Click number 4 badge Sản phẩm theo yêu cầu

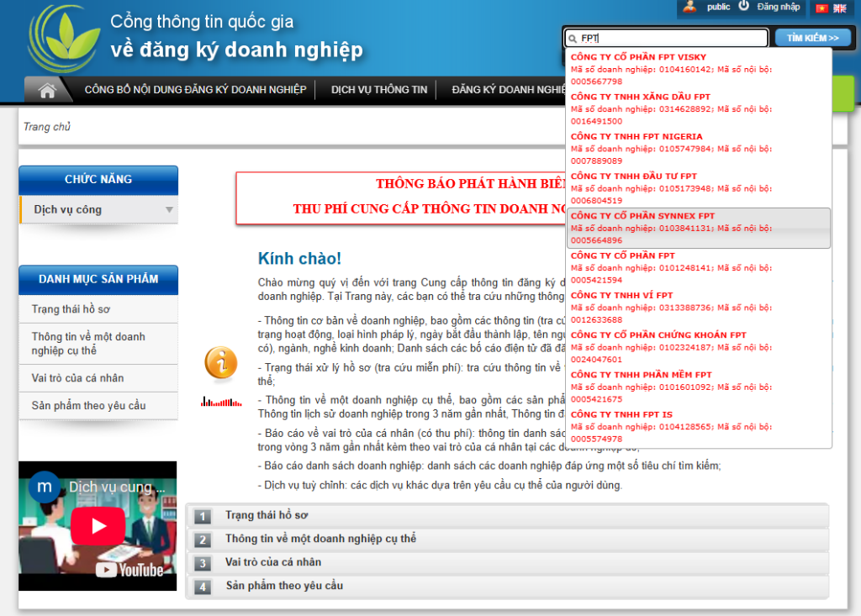click(x=202, y=587)
